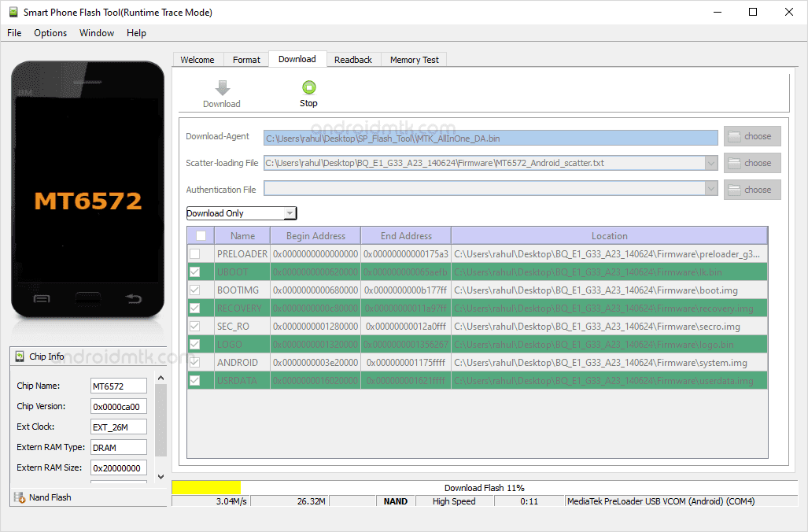Click the Chip Info panel icon
Screen dimensions: 808x532
[x=19, y=356]
